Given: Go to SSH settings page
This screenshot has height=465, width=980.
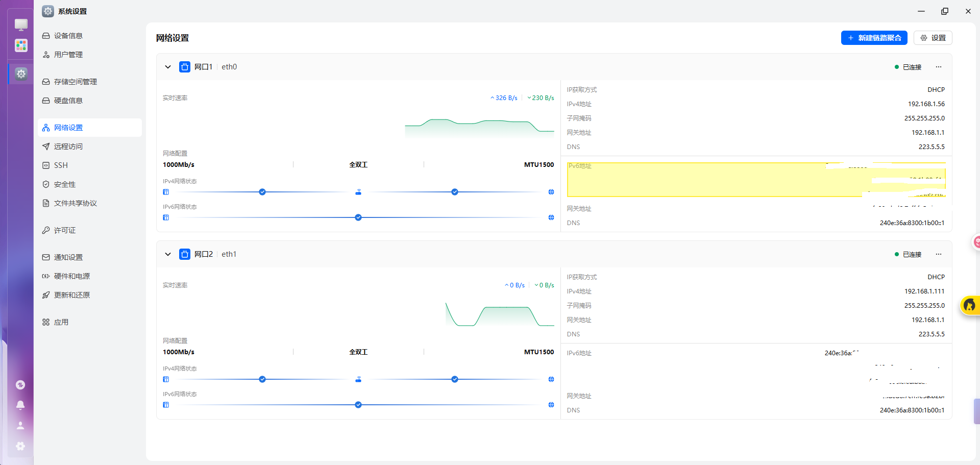Looking at the screenshot, I should click(x=61, y=165).
